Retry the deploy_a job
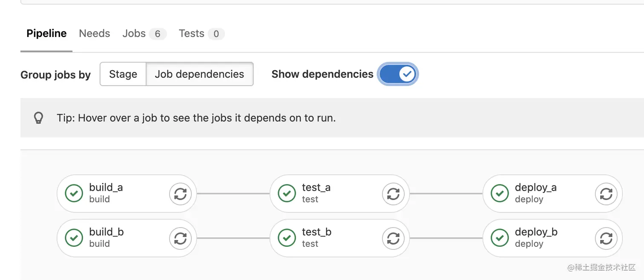The image size is (644, 280). tap(606, 194)
